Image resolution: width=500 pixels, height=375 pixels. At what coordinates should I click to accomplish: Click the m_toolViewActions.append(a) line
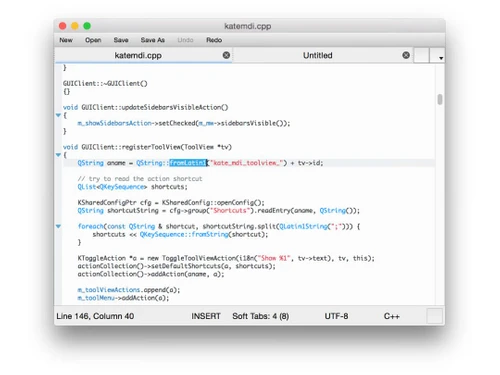[129, 290]
